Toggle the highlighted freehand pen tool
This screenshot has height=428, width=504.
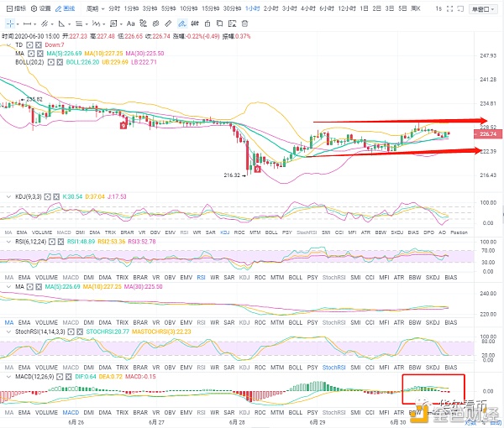click(182, 23)
